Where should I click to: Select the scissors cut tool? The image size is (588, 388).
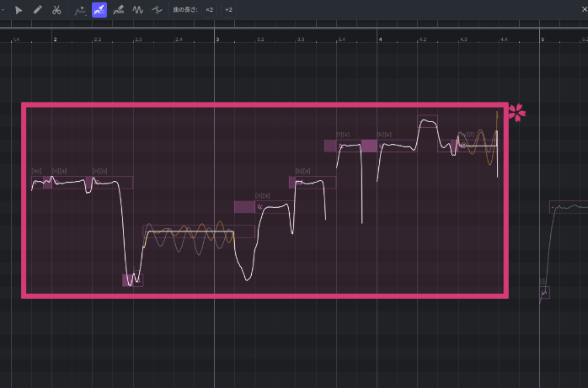tap(56, 10)
